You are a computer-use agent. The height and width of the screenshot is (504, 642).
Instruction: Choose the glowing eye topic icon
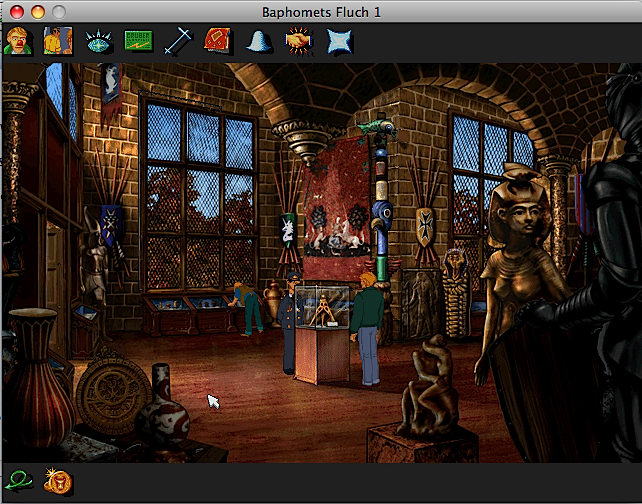pos(99,41)
